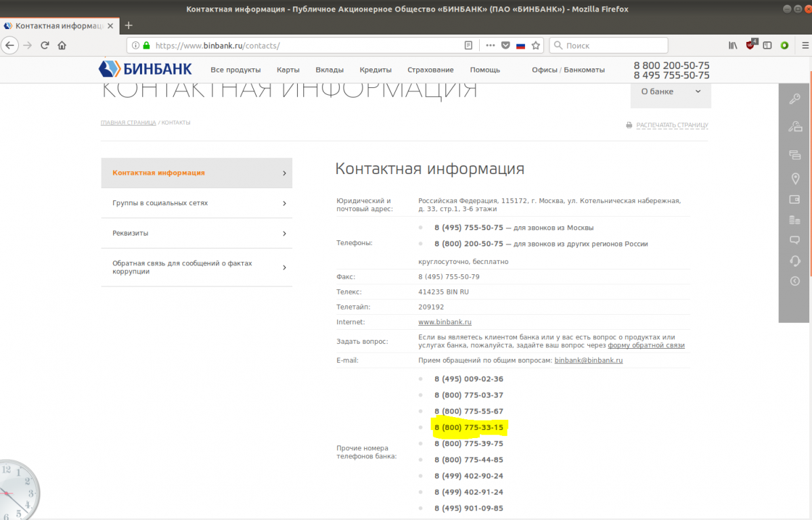
Task: Click 'Распечатать страницу' print link
Action: 671,125
